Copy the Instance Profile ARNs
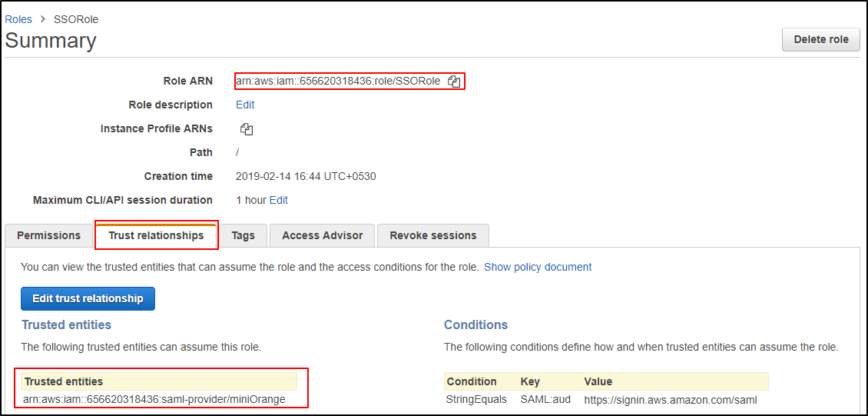This screenshot has height=416, width=868. click(247, 129)
